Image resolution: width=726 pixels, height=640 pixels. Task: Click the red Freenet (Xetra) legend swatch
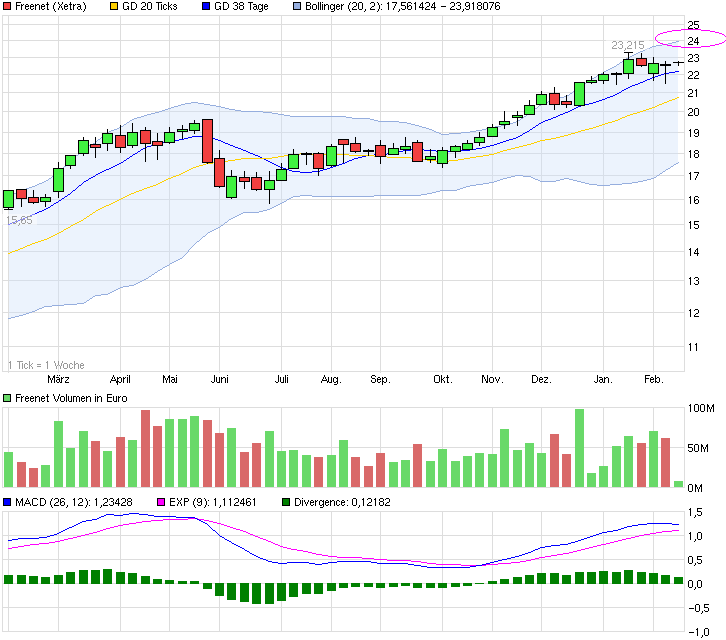(x=7, y=6)
